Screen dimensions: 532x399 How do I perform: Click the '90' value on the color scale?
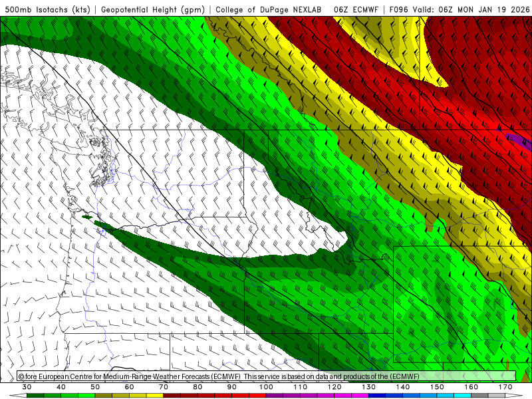click(232, 387)
